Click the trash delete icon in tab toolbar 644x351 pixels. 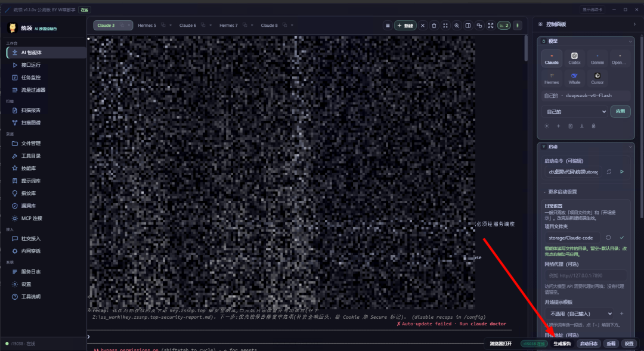click(434, 26)
